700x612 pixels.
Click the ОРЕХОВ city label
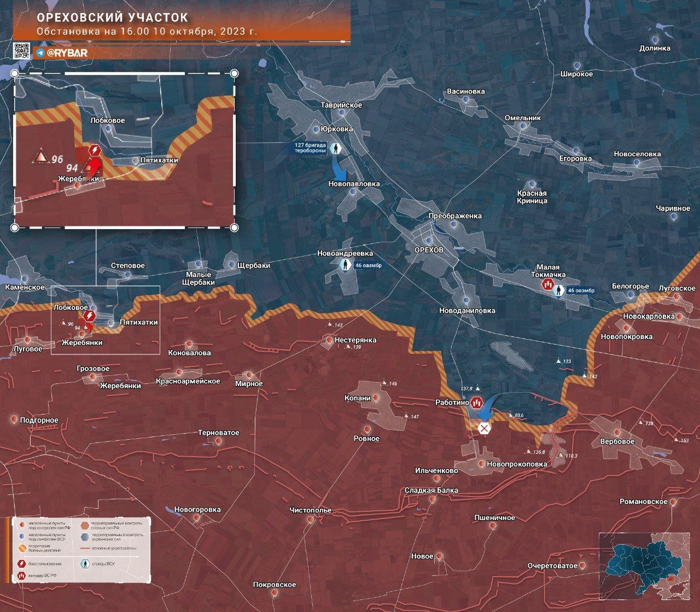click(429, 250)
